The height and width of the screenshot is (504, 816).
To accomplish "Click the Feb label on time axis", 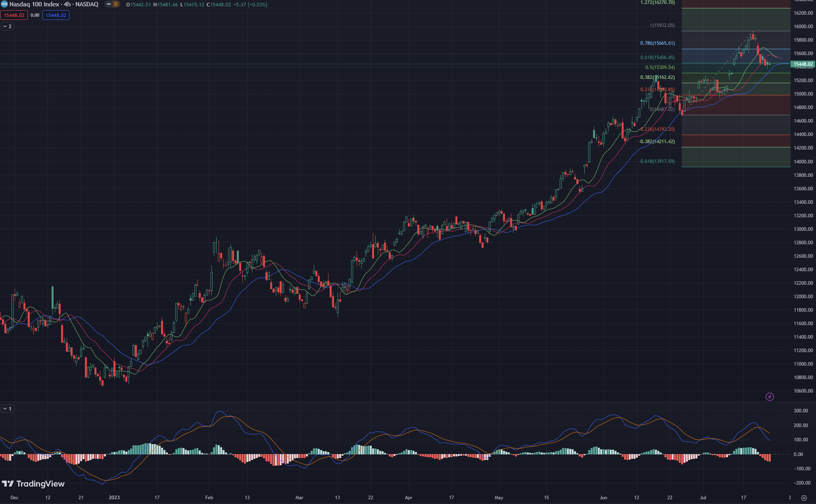I will 209,498.
